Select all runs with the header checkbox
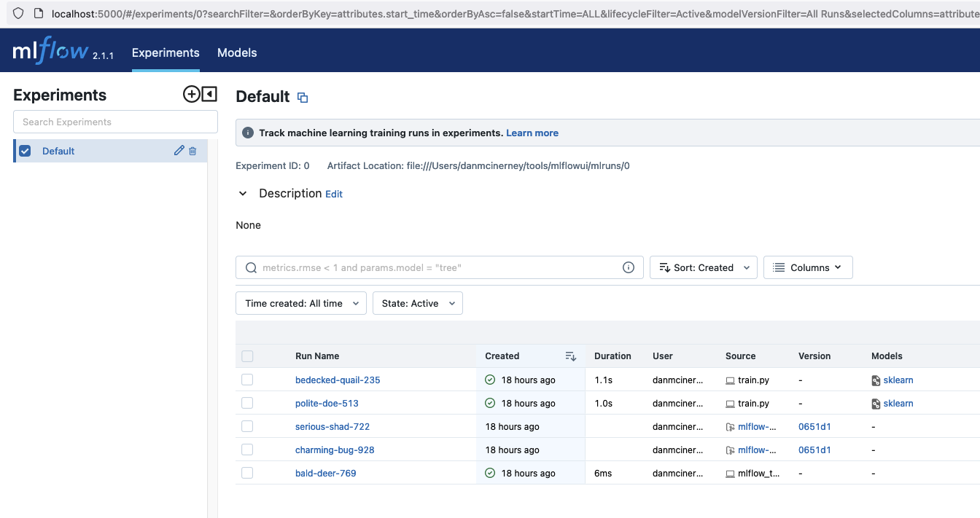This screenshot has width=980, height=518. [247, 356]
